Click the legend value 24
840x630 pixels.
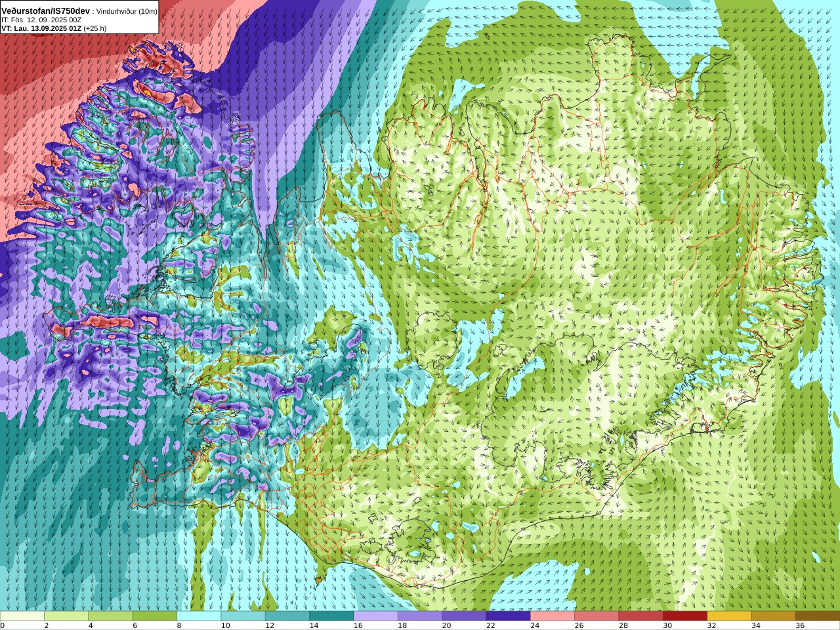pos(535,625)
